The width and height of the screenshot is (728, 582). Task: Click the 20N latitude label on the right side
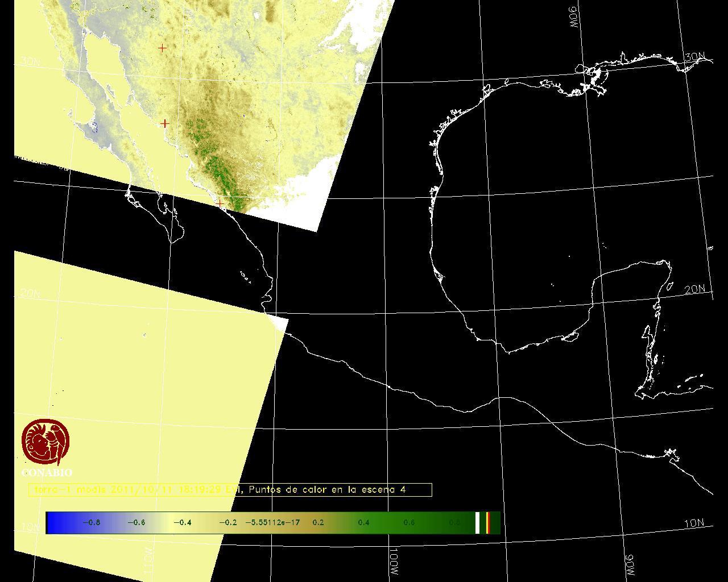694,289
